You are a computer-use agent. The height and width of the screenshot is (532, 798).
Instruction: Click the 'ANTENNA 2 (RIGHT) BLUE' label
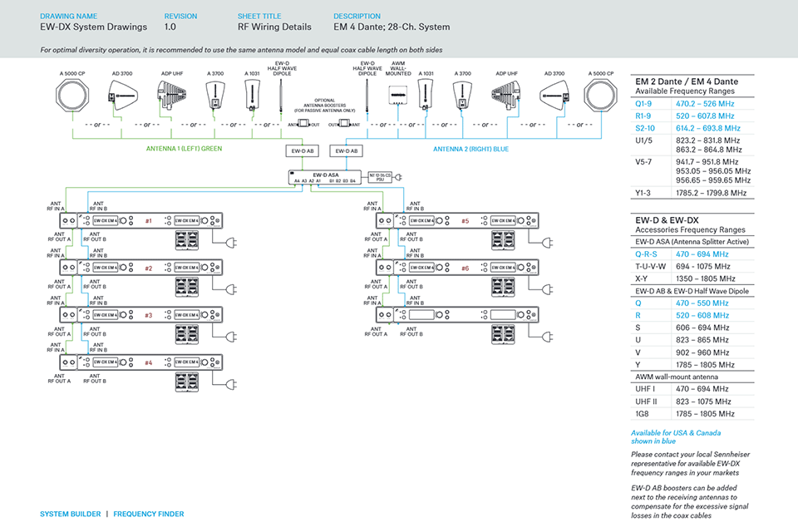[x=470, y=149]
